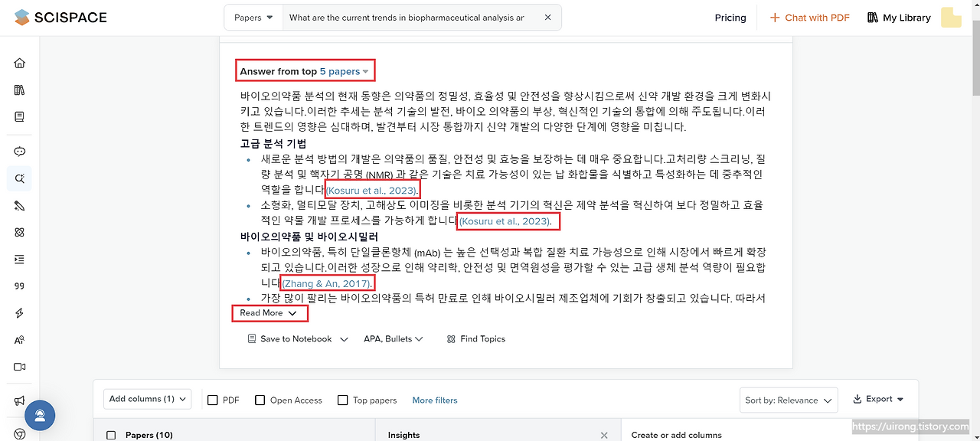Open the APA, Bullets format dropdown
The height and width of the screenshot is (441, 980).
[394, 338]
